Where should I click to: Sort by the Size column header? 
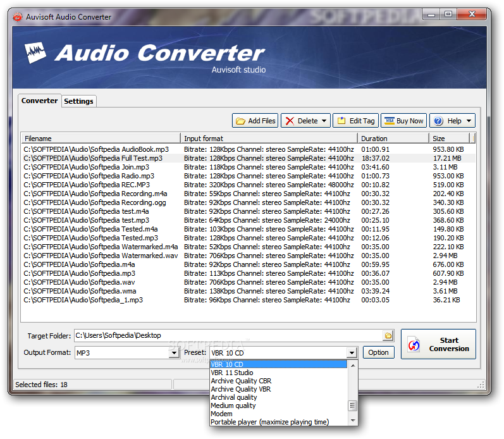point(450,139)
